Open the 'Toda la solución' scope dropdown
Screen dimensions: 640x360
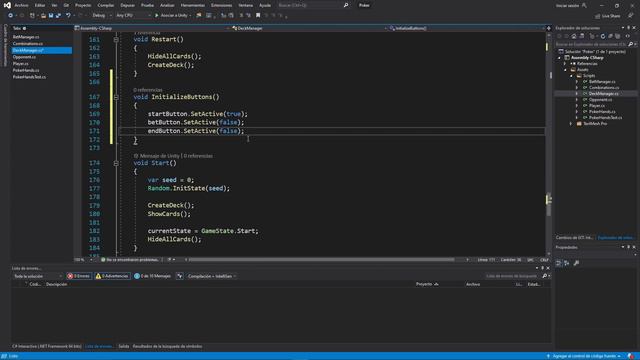pos(38,276)
